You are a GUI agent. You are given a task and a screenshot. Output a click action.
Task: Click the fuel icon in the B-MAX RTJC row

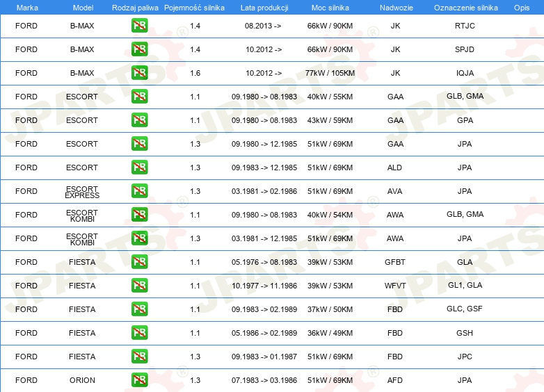[139, 26]
